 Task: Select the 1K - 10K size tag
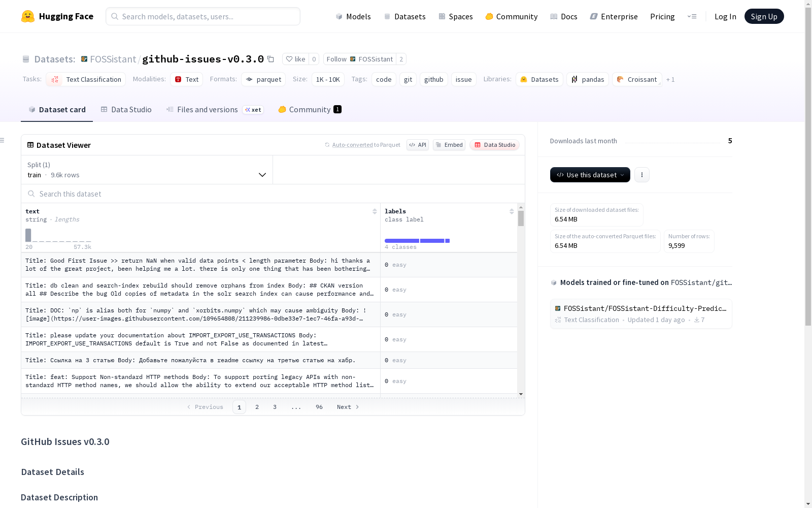[328, 79]
